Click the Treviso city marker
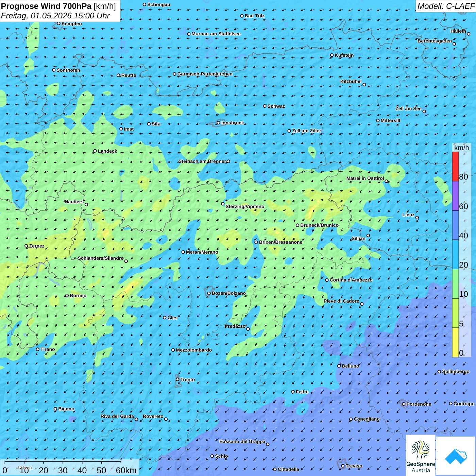Image resolution: width=476 pixels, height=476 pixels. (343, 466)
